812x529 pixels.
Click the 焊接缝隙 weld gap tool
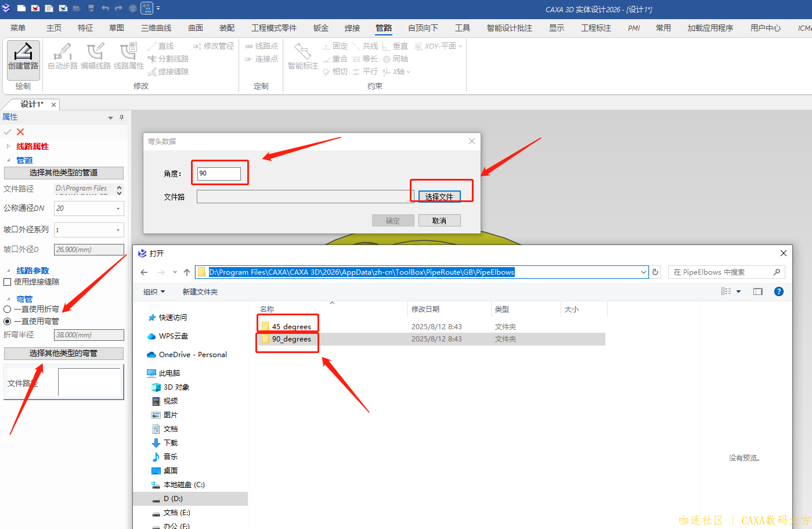click(168, 71)
